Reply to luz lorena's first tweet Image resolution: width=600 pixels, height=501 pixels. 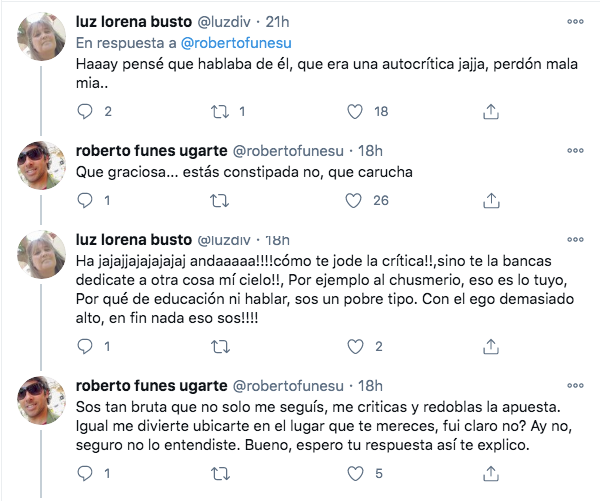tap(85, 111)
